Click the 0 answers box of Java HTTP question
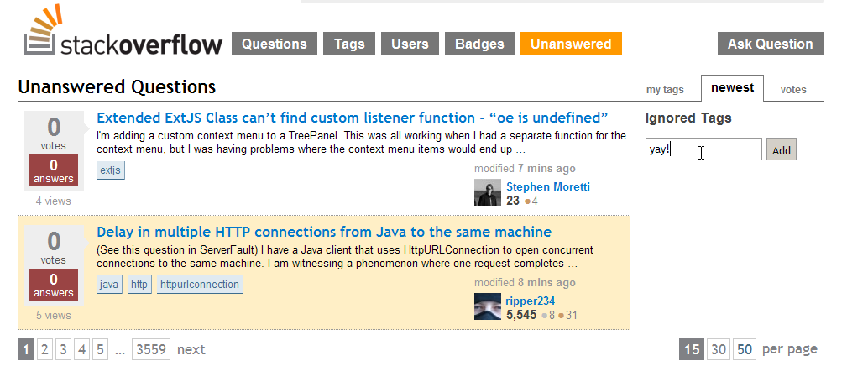The height and width of the screenshot is (382, 868). (54, 285)
